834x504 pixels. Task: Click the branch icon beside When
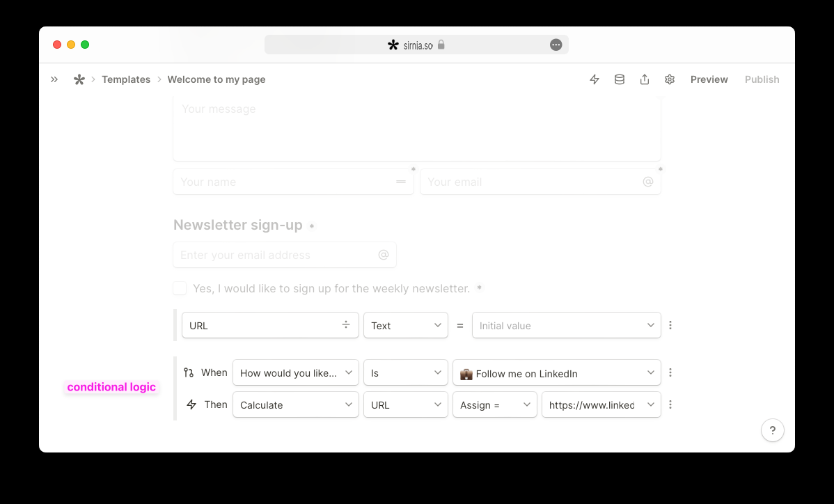189,372
